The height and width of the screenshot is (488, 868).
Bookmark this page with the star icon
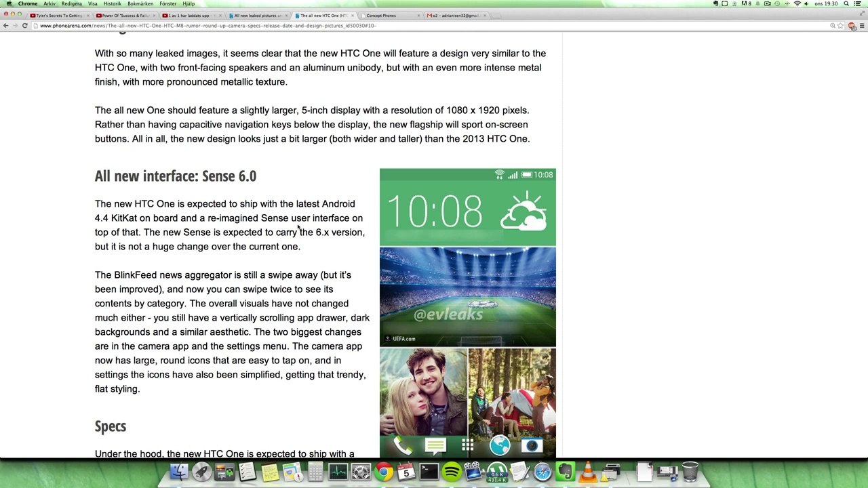tap(841, 26)
